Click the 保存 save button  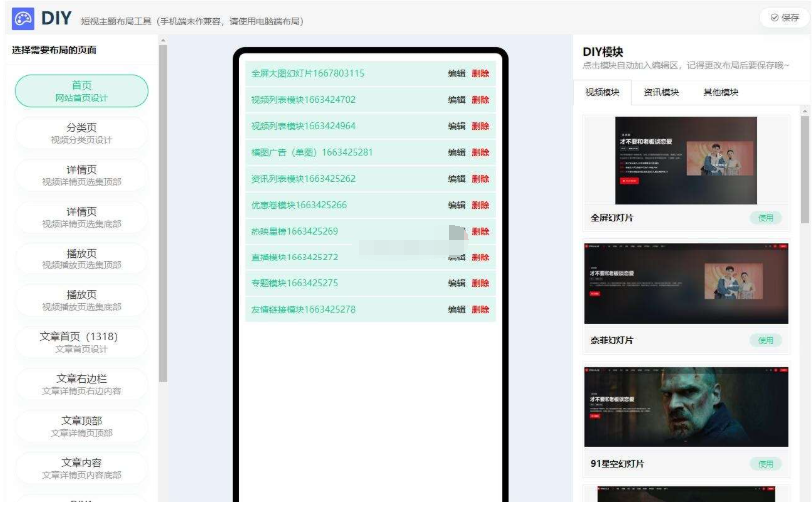[x=785, y=18]
